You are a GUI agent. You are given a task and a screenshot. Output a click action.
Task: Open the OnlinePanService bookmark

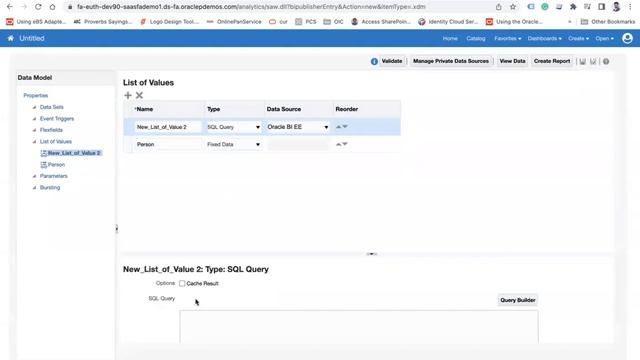pos(234,22)
